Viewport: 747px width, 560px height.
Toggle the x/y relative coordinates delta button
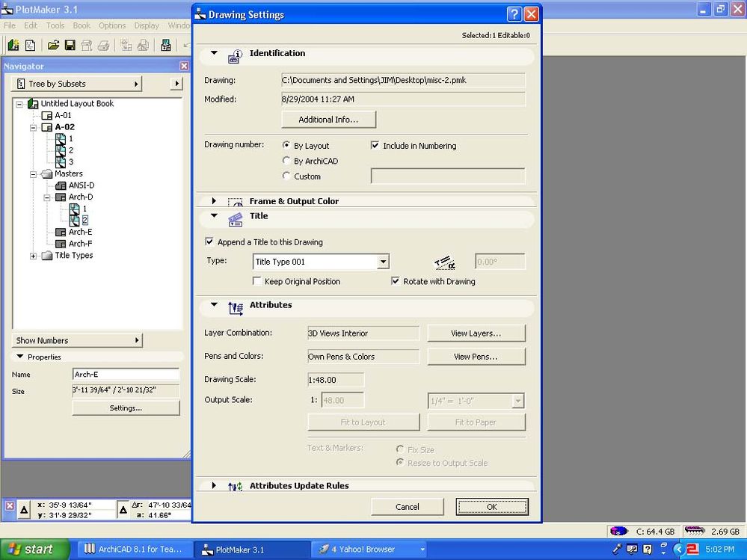pyautogui.click(x=24, y=510)
